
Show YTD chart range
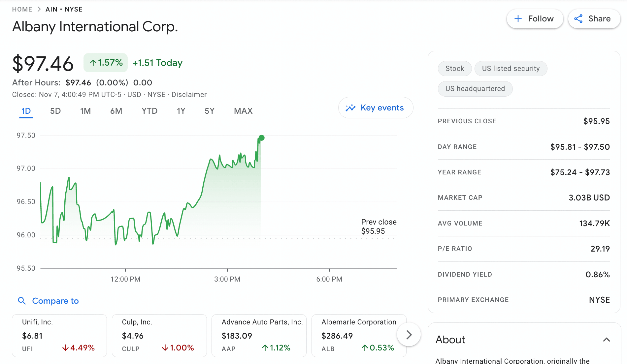pyautogui.click(x=149, y=111)
